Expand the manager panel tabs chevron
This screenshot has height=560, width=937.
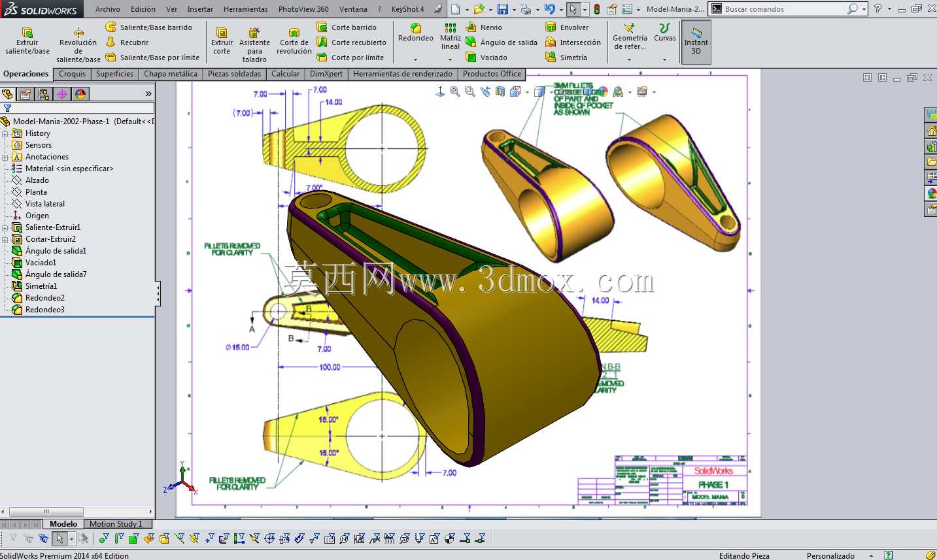[148, 94]
